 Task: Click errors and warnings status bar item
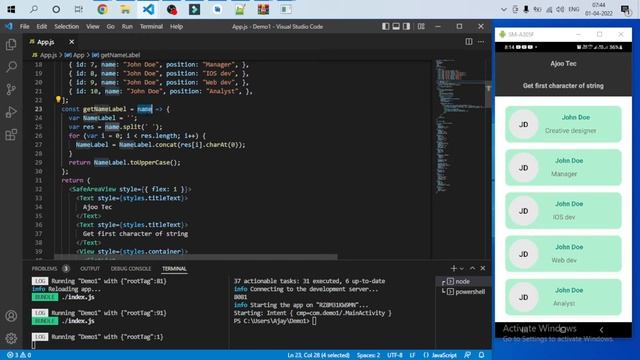point(19,355)
